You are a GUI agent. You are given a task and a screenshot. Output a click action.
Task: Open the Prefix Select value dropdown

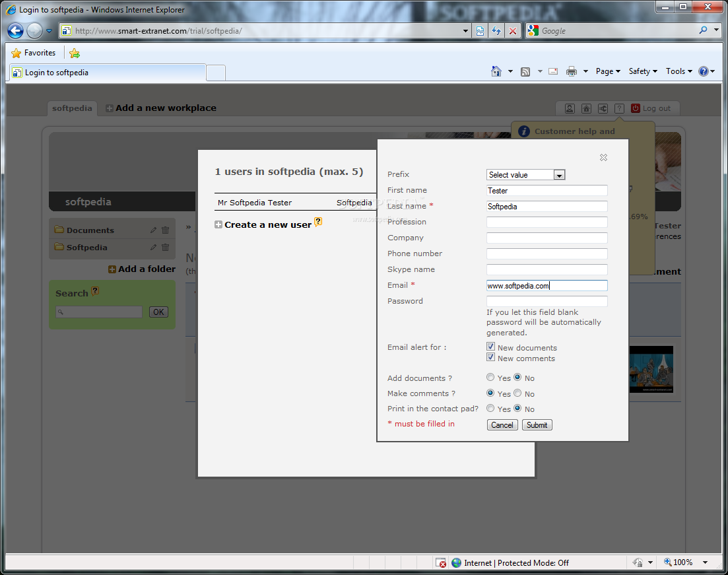525,175
